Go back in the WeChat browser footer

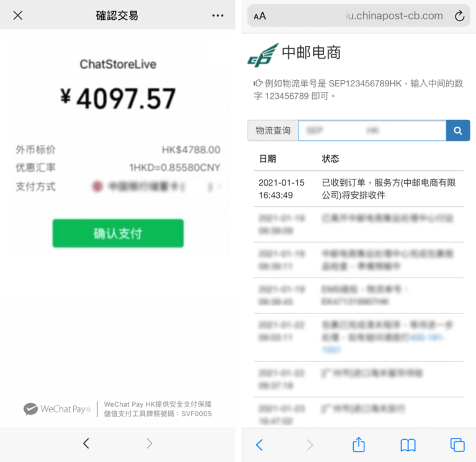coord(86,443)
